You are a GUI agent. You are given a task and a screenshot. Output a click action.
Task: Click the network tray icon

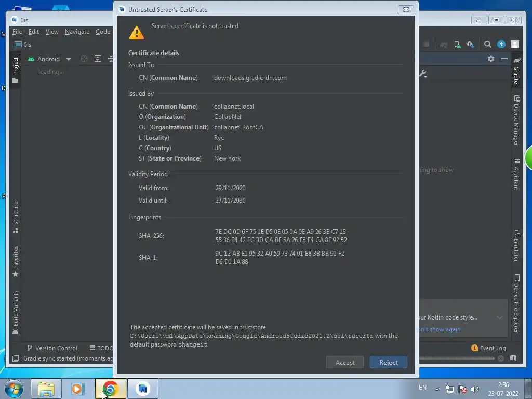pyautogui.click(x=449, y=389)
